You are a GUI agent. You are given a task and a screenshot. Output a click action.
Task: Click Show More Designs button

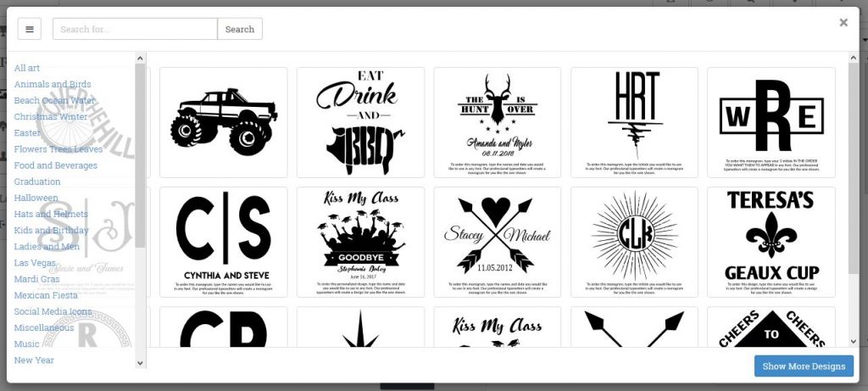[804, 366]
